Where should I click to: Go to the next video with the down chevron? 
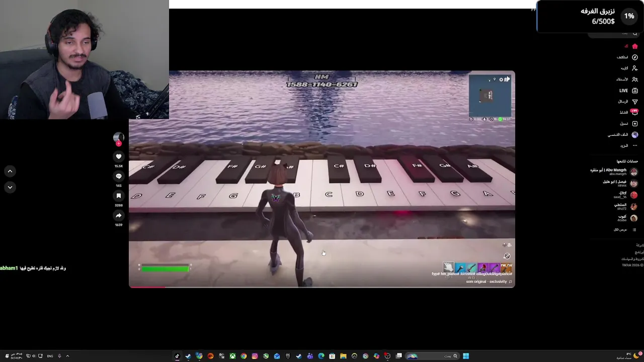[x=10, y=187]
